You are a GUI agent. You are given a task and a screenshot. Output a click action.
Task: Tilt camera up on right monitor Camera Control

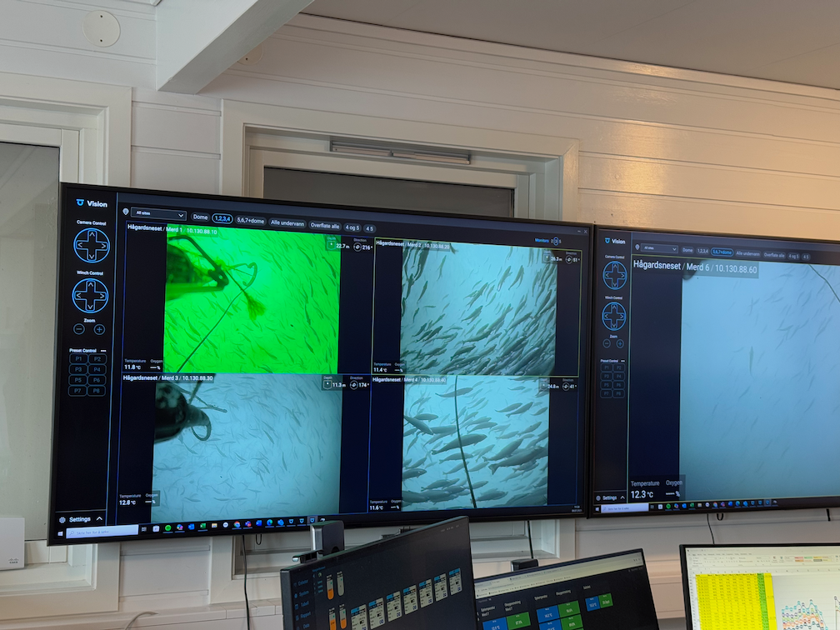click(615, 266)
